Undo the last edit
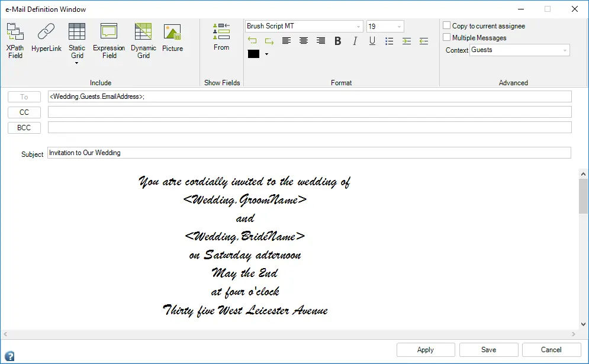589x364 pixels. click(252, 41)
